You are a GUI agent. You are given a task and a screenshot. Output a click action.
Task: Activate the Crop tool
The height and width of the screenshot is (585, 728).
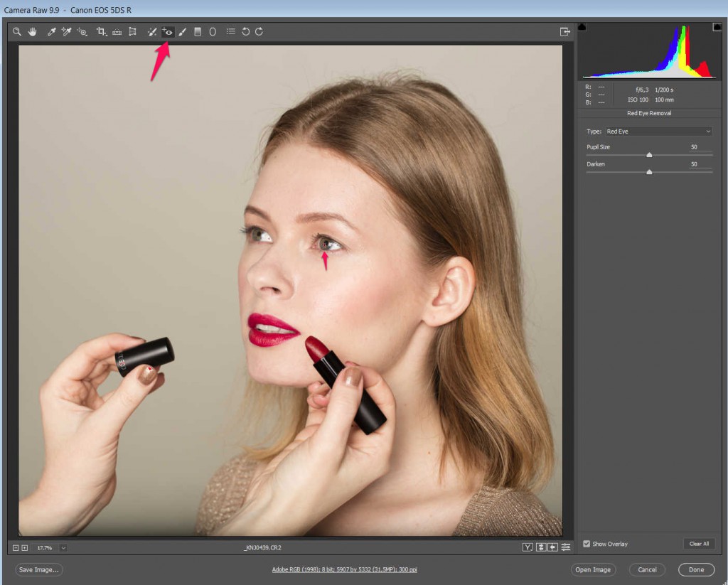click(100, 32)
